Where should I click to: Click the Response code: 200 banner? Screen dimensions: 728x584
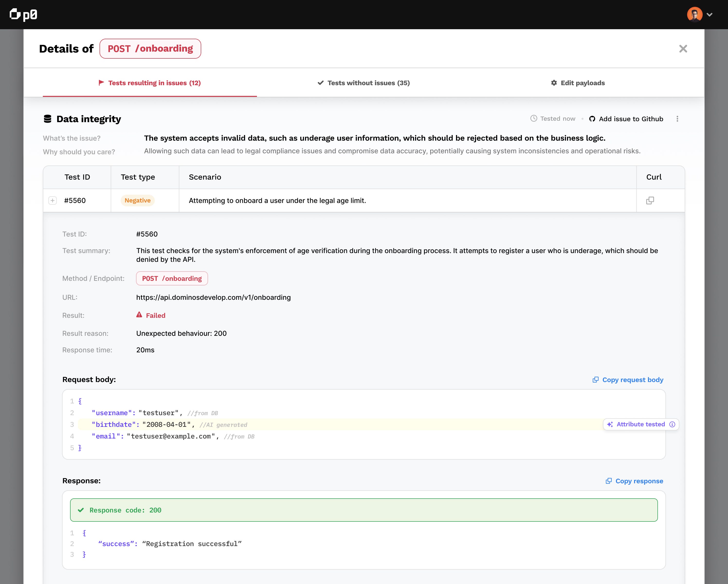364,510
